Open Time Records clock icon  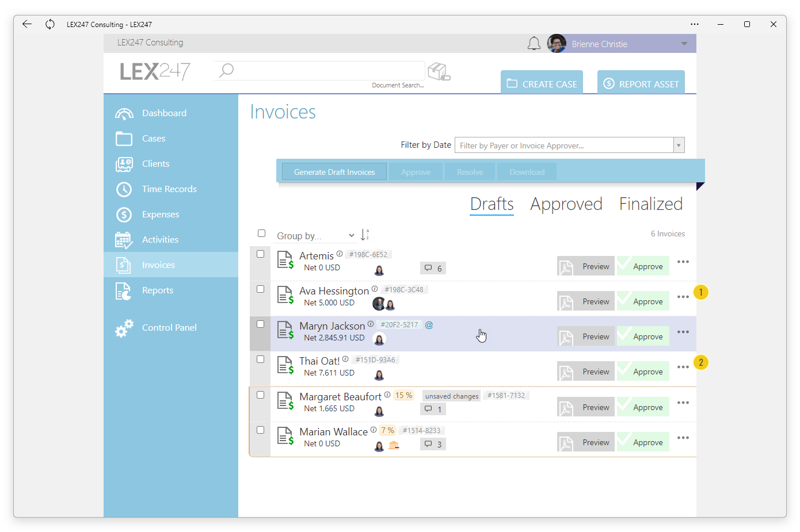[124, 189]
